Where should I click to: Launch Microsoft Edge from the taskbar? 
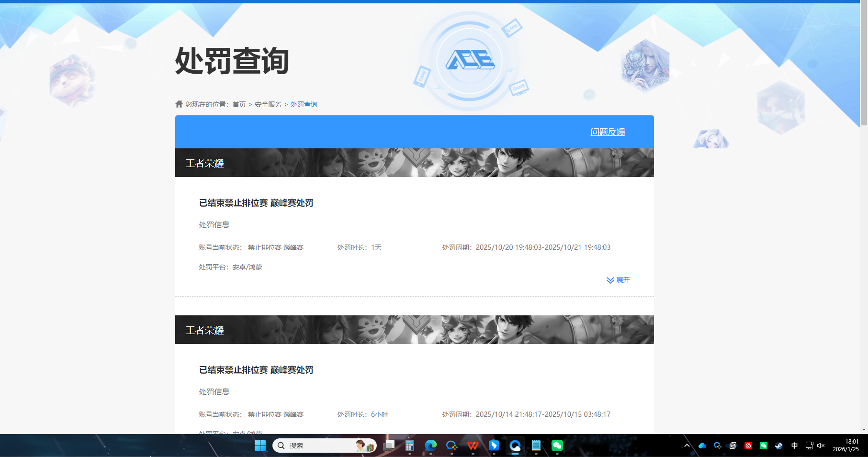[x=430, y=445]
